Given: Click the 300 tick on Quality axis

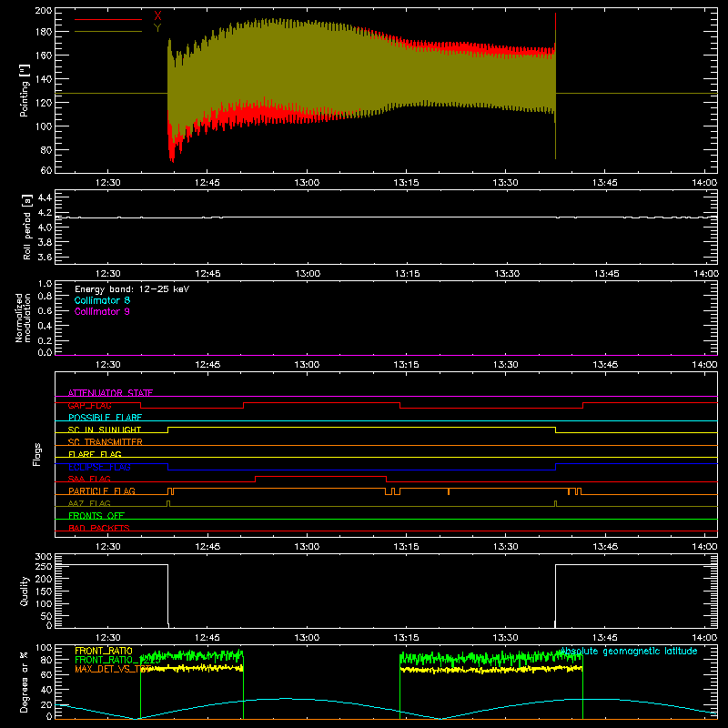Looking at the screenshot, I should (44, 557).
